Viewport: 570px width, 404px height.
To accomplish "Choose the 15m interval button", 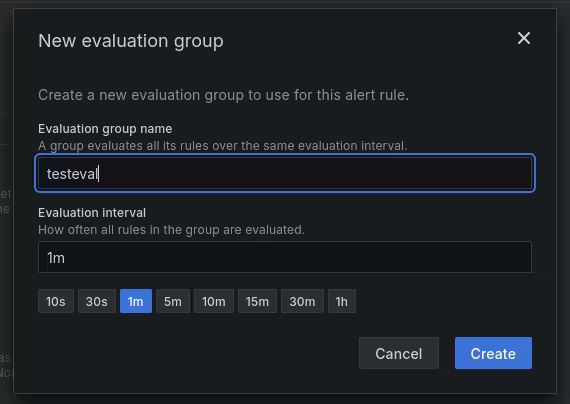I will [x=257, y=301].
